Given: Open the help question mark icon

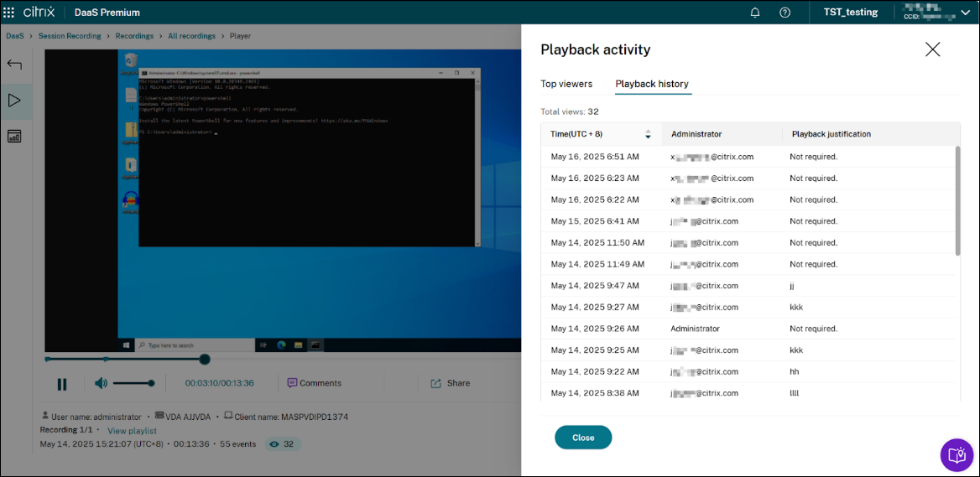Looking at the screenshot, I should (785, 13).
